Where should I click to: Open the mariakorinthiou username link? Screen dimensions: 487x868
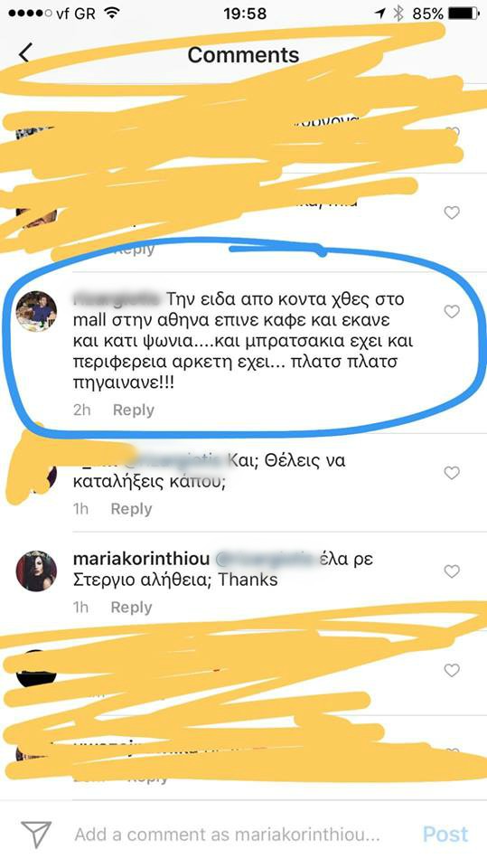pyautogui.click(x=141, y=559)
